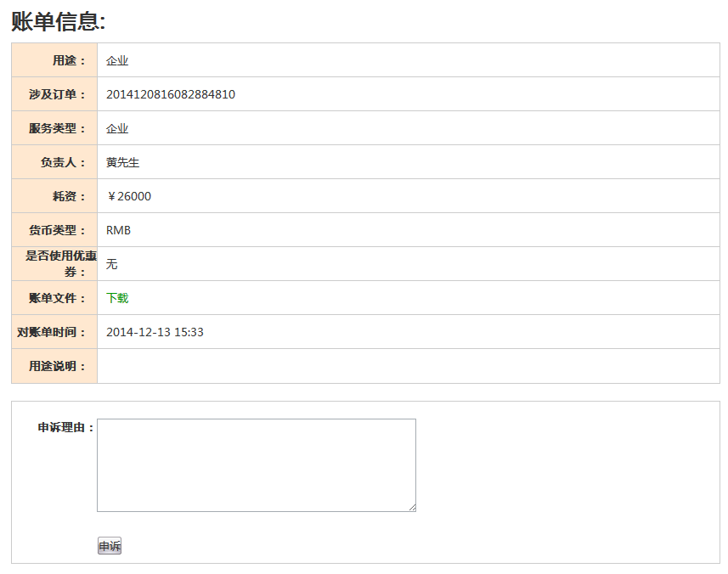Select order number 2014120816082884810
Viewport: 728px width, 574px height.
(x=171, y=94)
